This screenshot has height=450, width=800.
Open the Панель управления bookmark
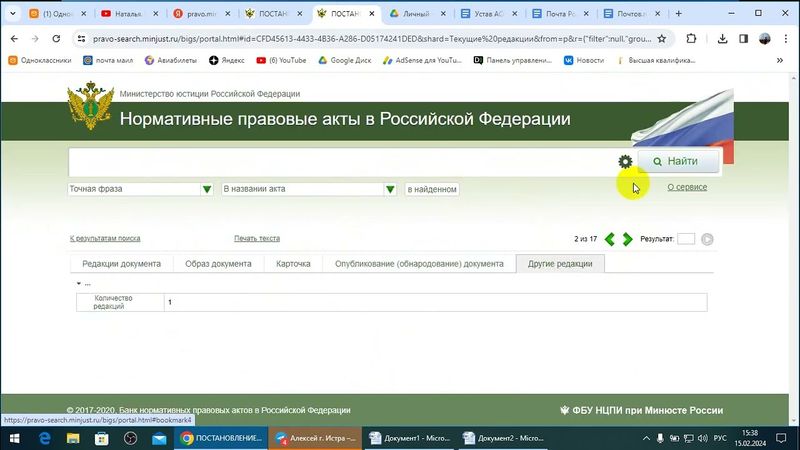click(x=513, y=60)
